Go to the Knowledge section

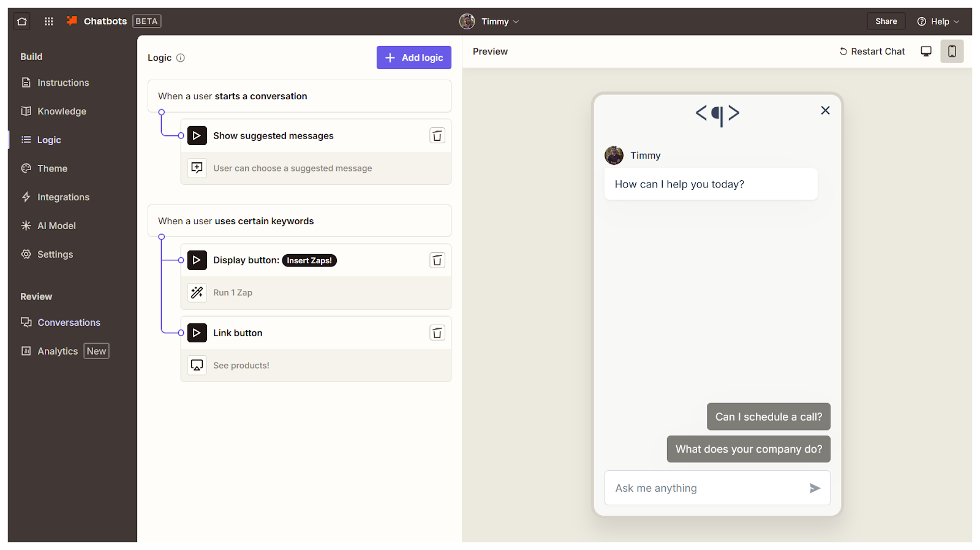[x=61, y=111]
